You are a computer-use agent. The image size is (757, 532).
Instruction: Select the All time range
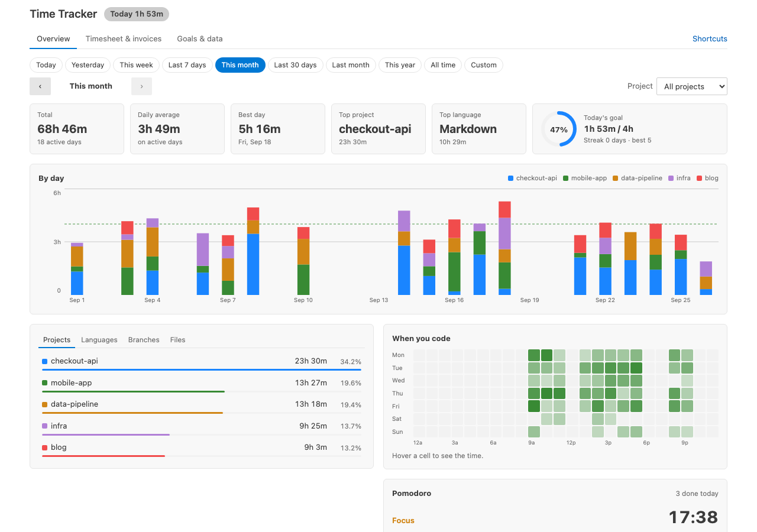pyautogui.click(x=443, y=65)
